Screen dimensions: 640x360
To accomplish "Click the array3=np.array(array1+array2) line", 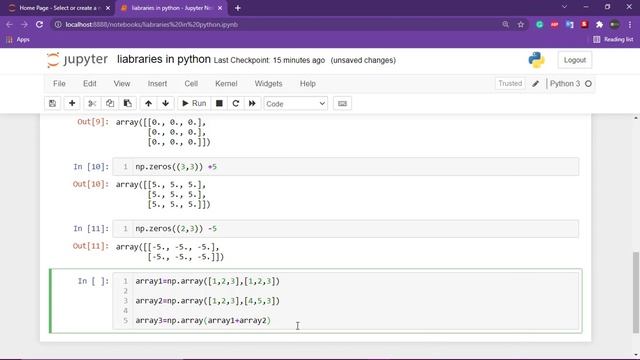I will click(x=203, y=320).
